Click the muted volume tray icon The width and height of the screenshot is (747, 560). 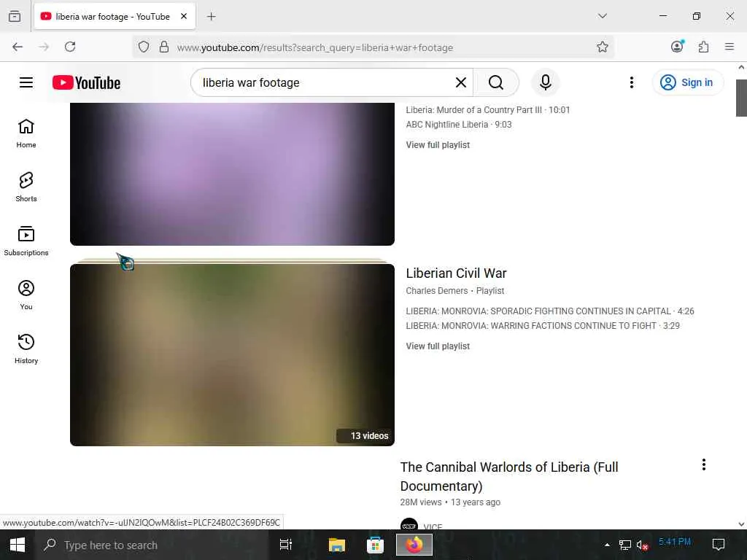click(x=642, y=545)
